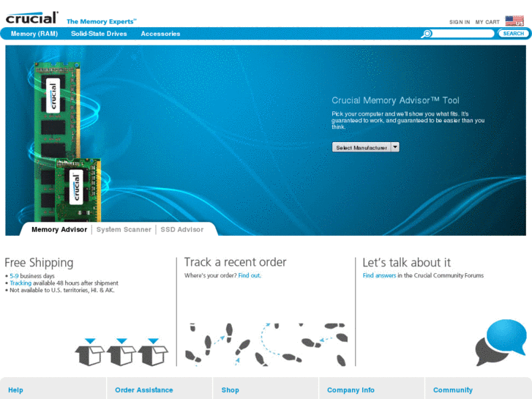
Task: Click the blue speech bubbles chat icon
Action: pos(501,342)
